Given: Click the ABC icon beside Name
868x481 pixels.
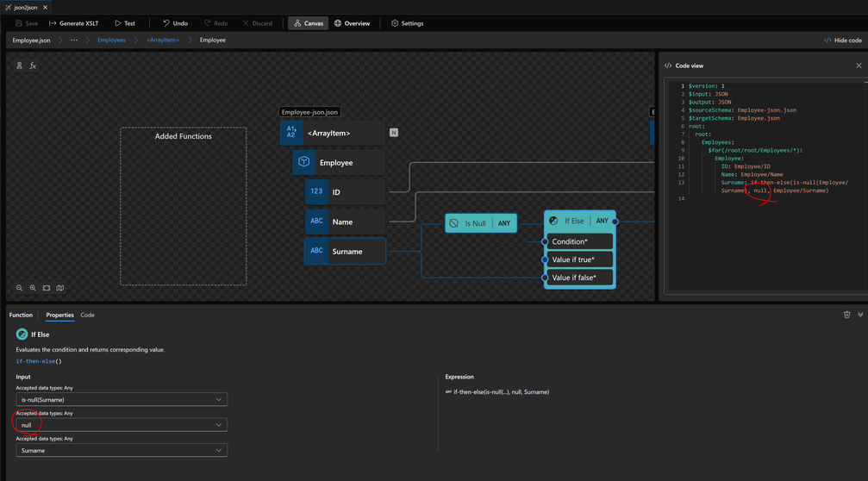Looking at the screenshot, I should coord(316,221).
